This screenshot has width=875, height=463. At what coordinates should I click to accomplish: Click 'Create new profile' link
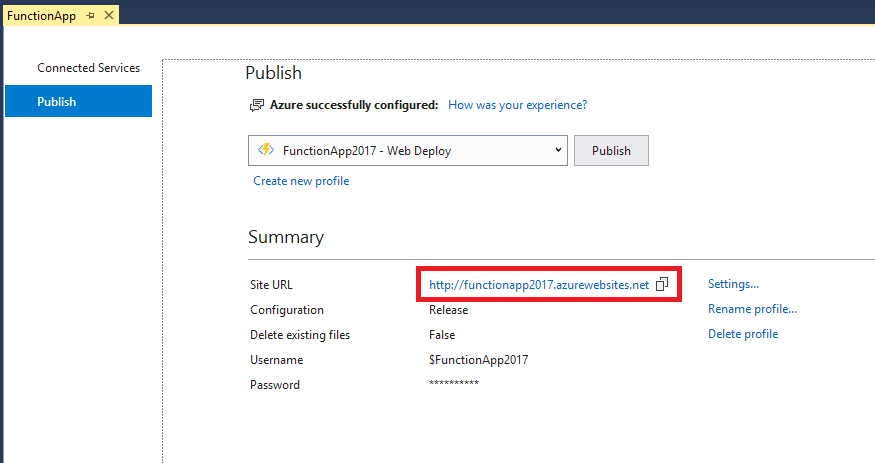point(301,181)
